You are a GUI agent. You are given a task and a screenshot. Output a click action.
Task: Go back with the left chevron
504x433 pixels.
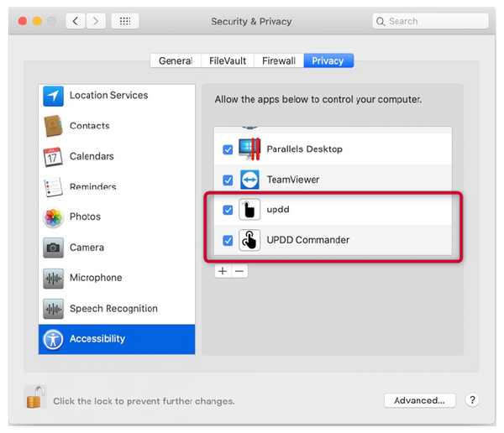pos(76,21)
